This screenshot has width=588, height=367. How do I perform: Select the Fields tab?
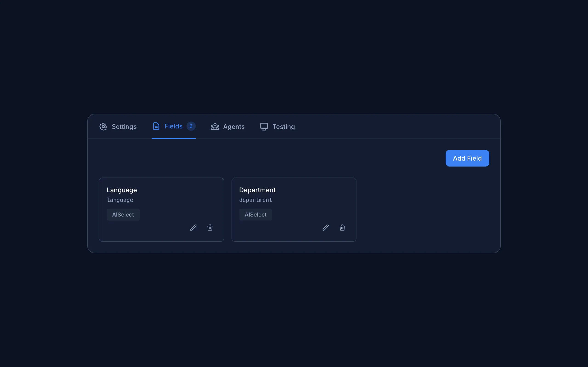click(x=173, y=126)
